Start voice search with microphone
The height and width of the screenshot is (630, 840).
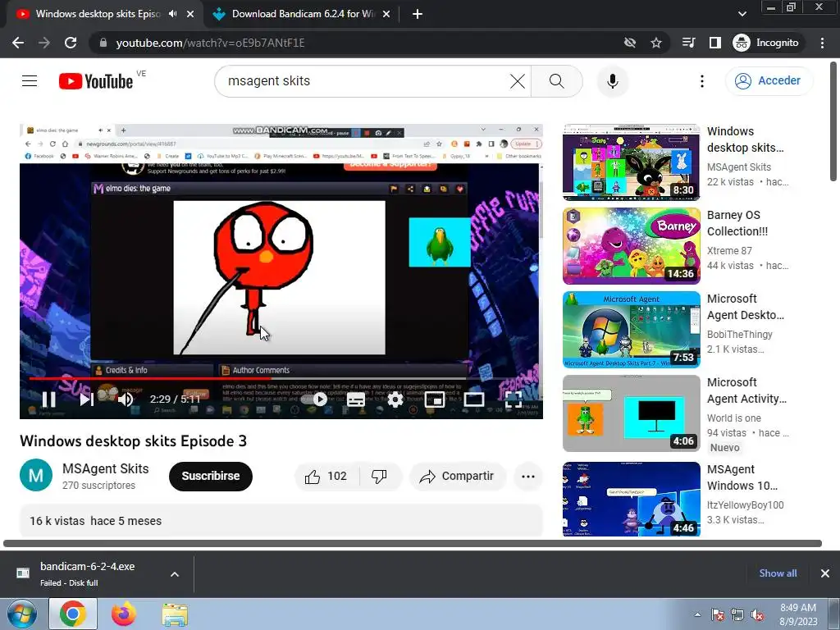pyautogui.click(x=612, y=81)
